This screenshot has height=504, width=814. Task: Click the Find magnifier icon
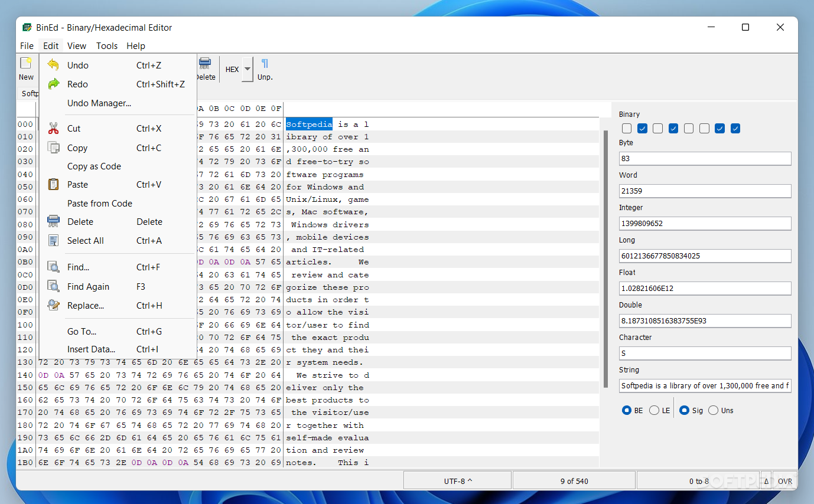(54, 267)
